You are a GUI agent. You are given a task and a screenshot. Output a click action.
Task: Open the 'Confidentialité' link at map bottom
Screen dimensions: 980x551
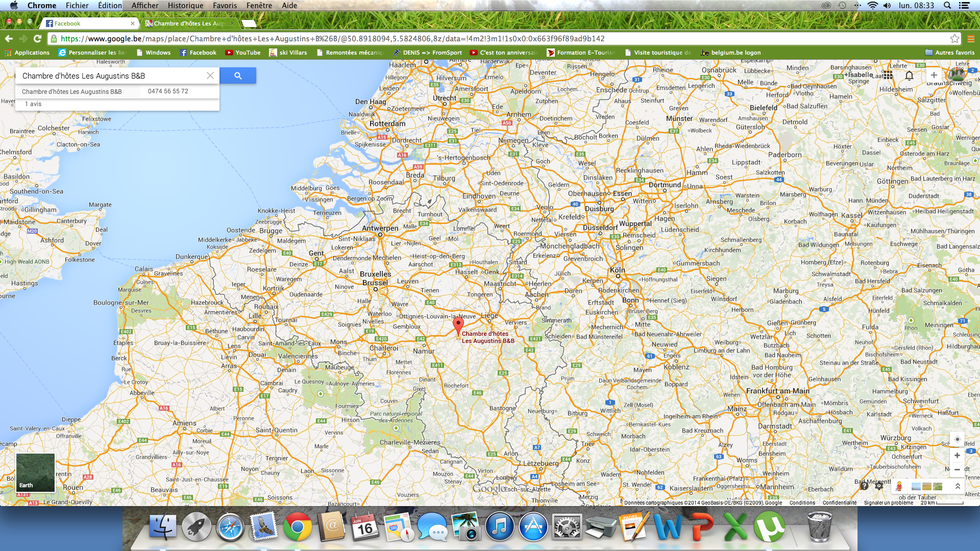(840, 503)
